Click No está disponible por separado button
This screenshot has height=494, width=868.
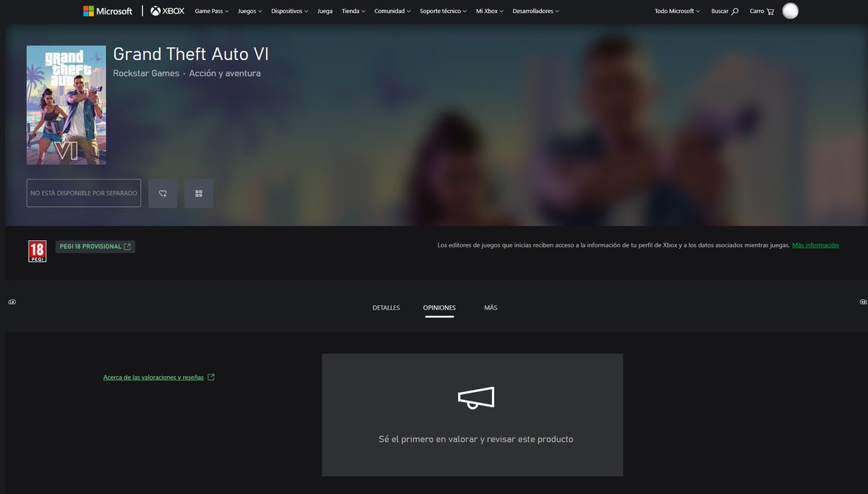84,193
